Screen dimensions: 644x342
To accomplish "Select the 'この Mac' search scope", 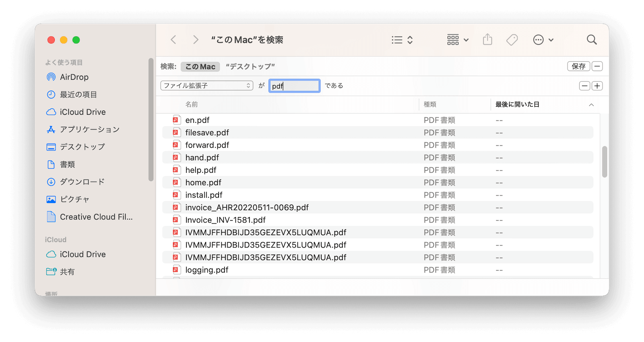I will pyautogui.click(x=200, y=67).
